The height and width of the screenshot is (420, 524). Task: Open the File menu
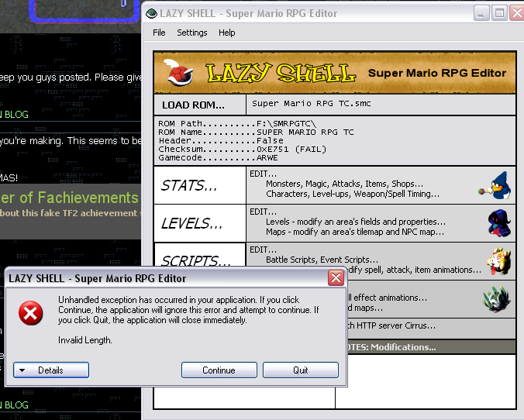pyautogui.click(x=159, y=33)
